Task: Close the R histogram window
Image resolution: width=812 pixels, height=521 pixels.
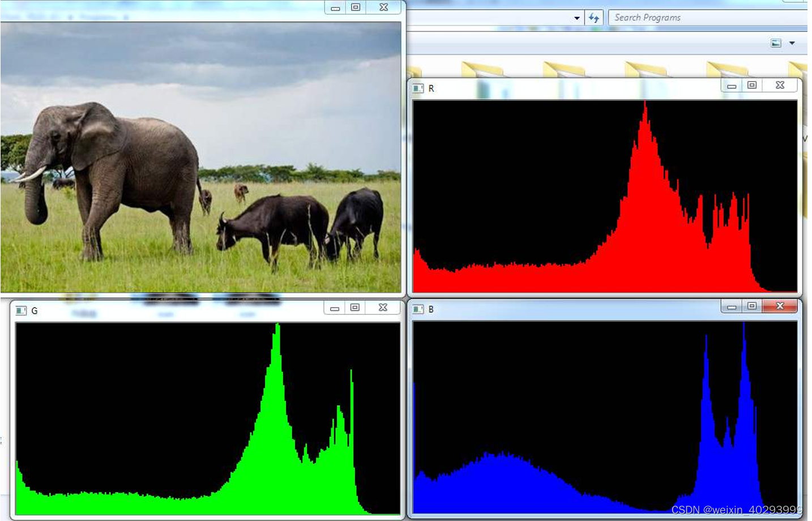Action: coord(780,86)
